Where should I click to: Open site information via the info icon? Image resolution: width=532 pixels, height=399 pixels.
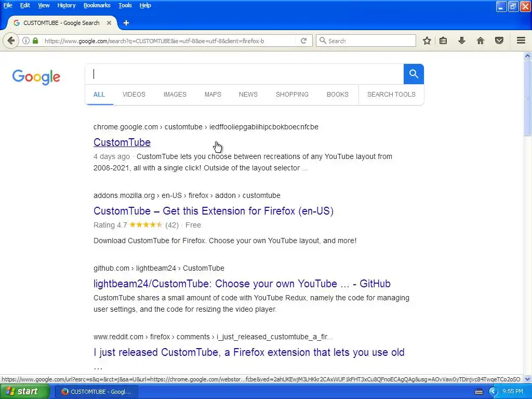[26, 41]
